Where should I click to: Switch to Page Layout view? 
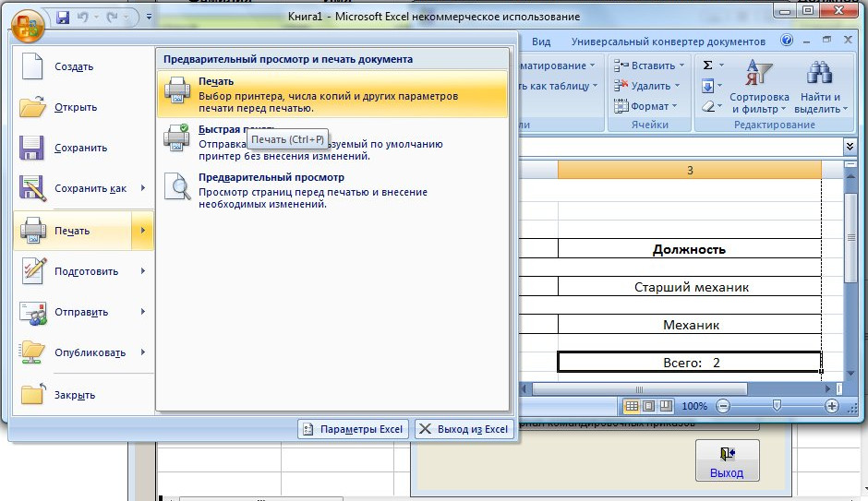coord(647,406)
